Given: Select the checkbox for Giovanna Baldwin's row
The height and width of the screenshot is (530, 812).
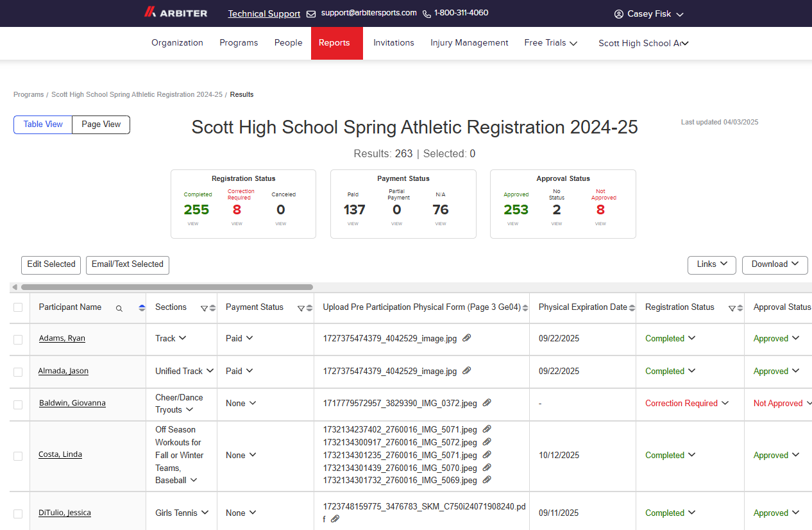Looking at the screenshot, I should pos(18,404).
